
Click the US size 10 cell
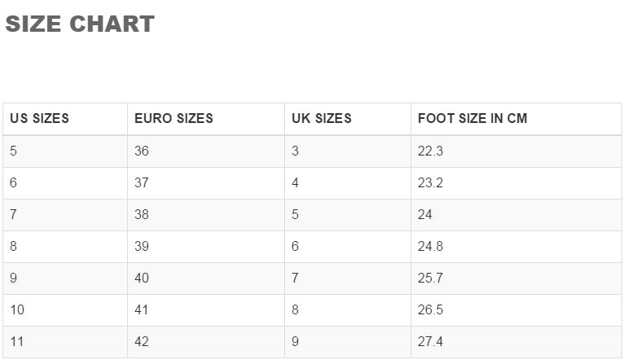(65, 310)
